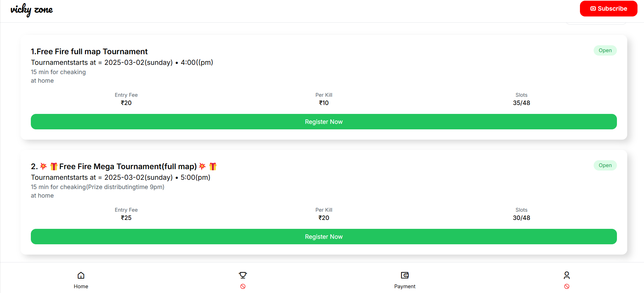The image size is (644, 293).
Task: Click the prohibited sign below profile icon
Action: [x=567, y=286]
